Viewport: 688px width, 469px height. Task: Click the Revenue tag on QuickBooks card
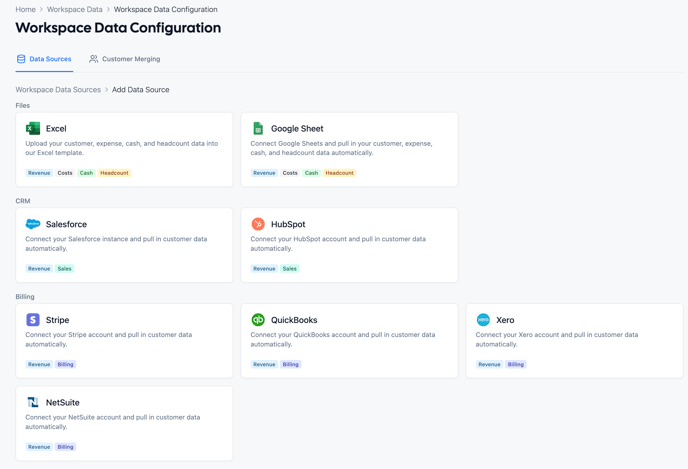[264, 365]
